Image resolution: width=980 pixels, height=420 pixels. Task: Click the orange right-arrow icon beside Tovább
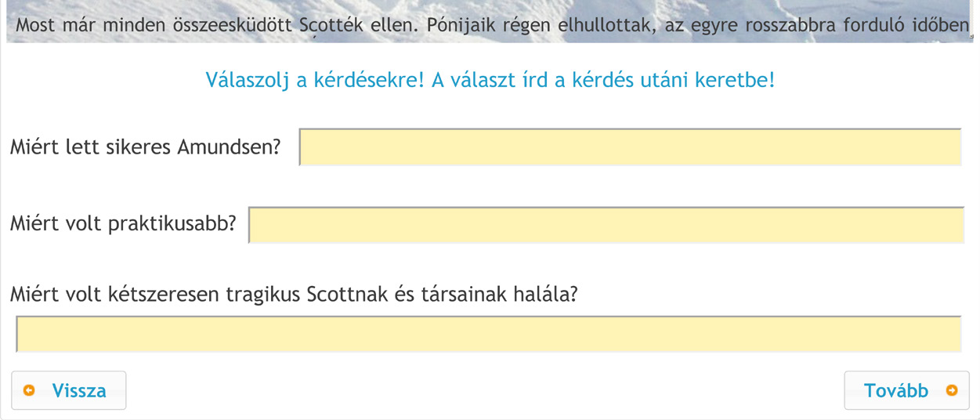coord(952,390)
